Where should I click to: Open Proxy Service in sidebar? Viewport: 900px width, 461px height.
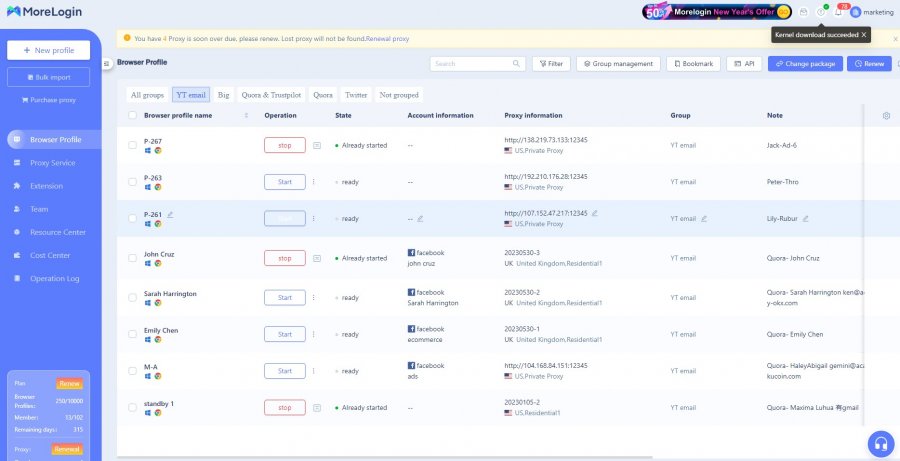pos(53,163)
